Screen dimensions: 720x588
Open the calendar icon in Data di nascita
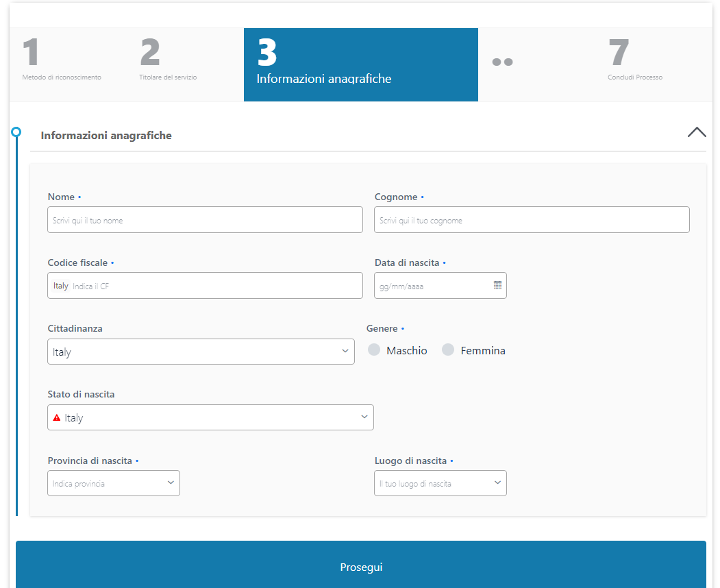(x=497, y=285)
